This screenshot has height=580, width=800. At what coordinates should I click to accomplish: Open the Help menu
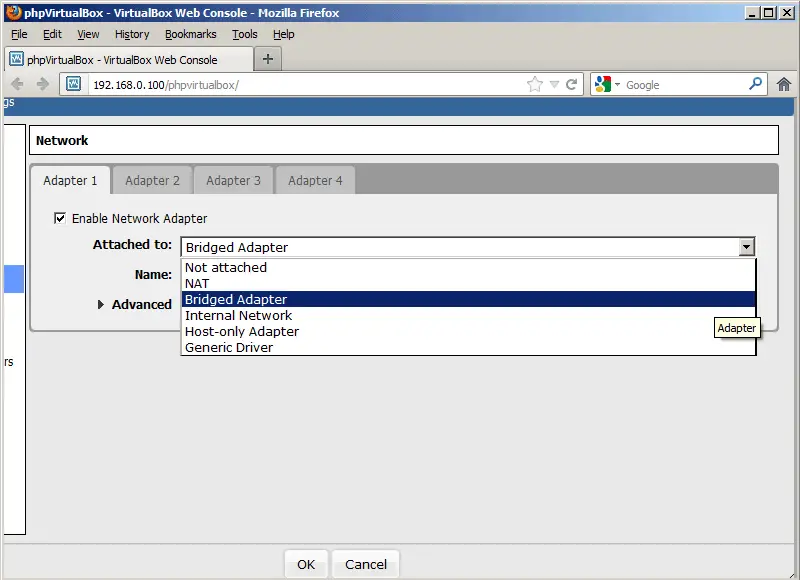click(284, 34)
